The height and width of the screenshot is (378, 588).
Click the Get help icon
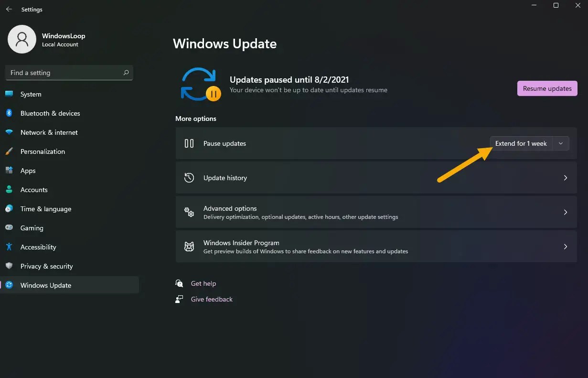click(x=179, y=283)
